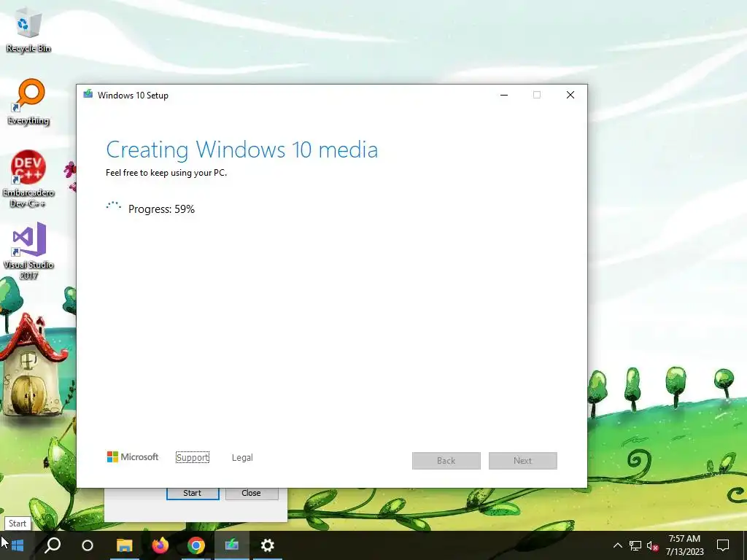Open File Explorer from taskbar
Viewport: 747px width, 560px height.
[124, 545]
